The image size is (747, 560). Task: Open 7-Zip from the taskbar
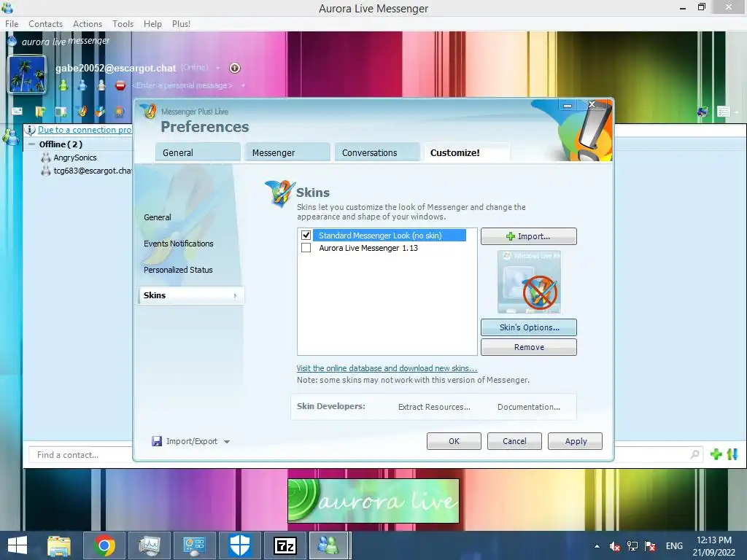pos(285,545)
